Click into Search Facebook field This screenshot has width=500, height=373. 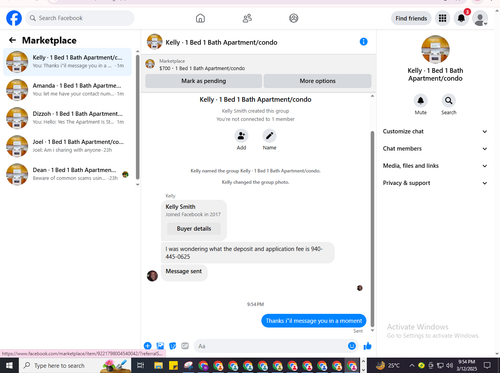point(80,18)
